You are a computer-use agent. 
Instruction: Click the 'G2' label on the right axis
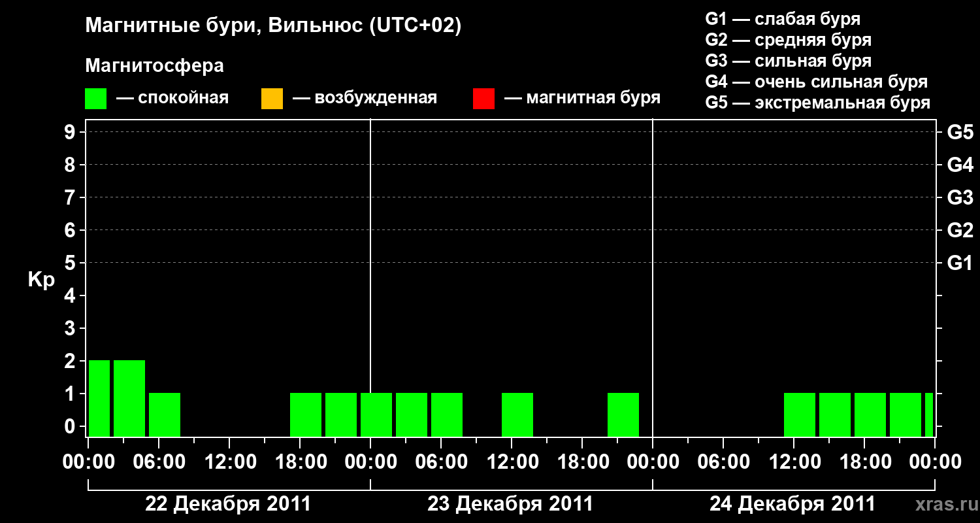tap(960, 230)
